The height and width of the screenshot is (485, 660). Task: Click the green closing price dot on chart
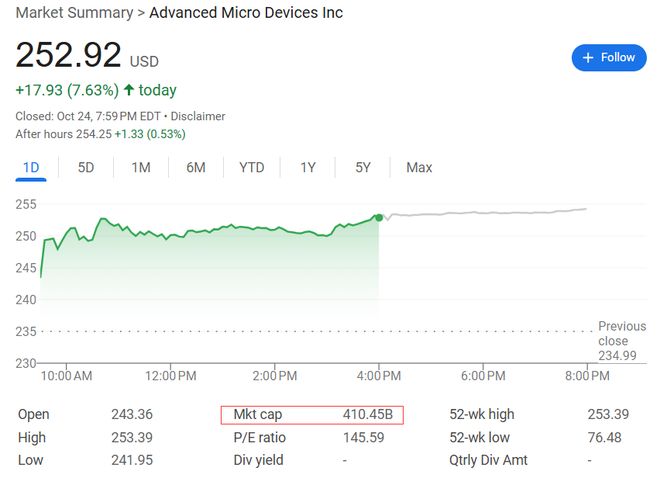click(x=378, y=216)
